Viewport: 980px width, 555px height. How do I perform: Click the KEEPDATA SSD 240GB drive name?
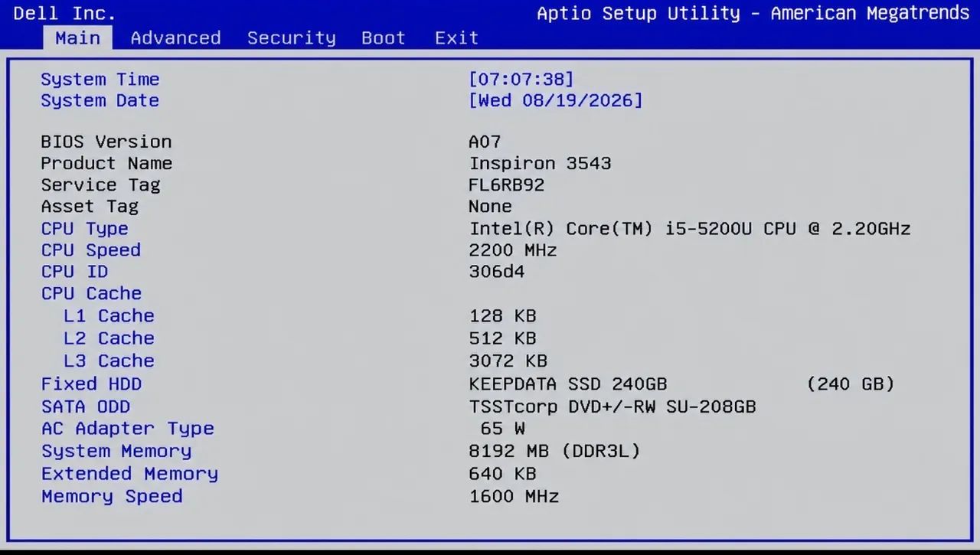coord(568,384)
